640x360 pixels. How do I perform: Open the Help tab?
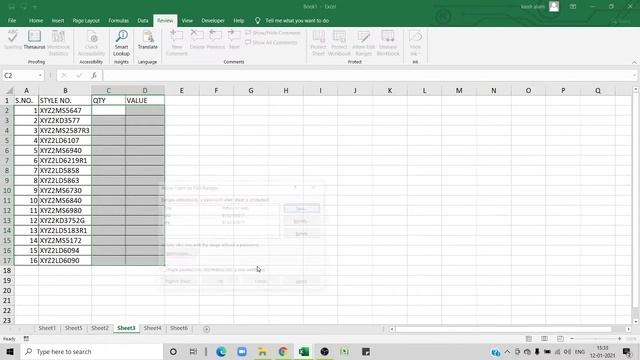(239, 20)
